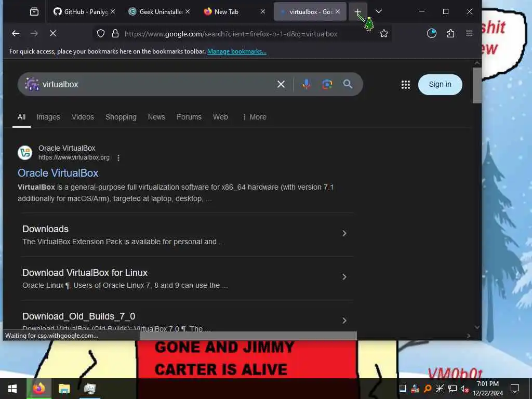Viewport: 532px width, 399px height.
Task: Expand the More filters menu
Action: pos(254,117)
